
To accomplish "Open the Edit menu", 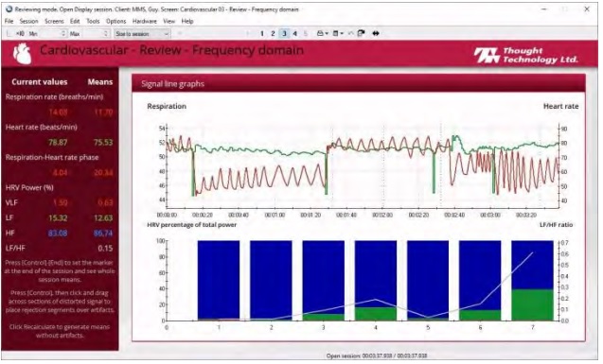I will (x=75, y=22).
